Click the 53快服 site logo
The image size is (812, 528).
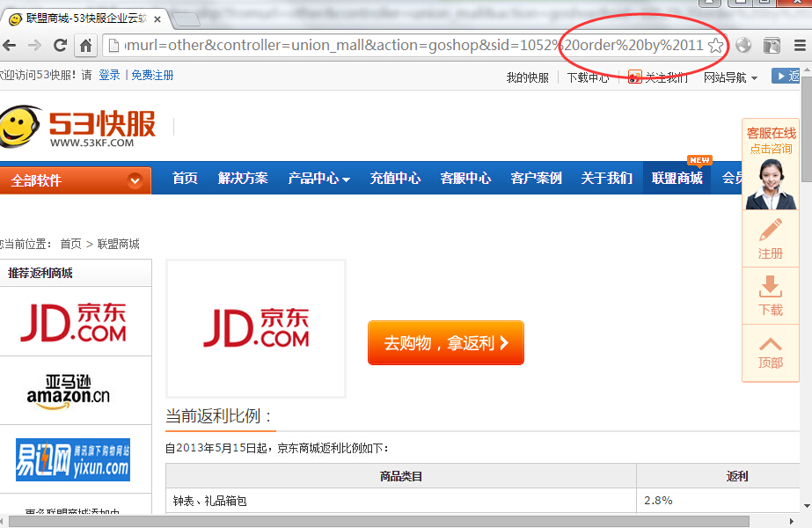click(77, 127)
